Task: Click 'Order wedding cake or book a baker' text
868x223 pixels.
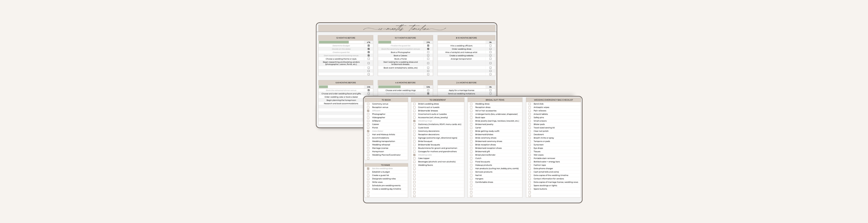Action: pyautogui.click(x=341, y=97)
